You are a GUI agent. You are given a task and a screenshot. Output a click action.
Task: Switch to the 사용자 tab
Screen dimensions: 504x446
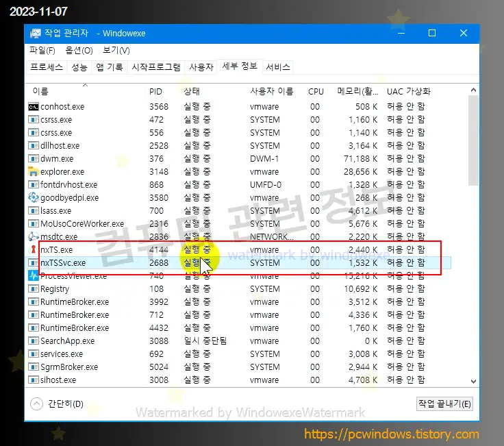click(x=201, y=67)
